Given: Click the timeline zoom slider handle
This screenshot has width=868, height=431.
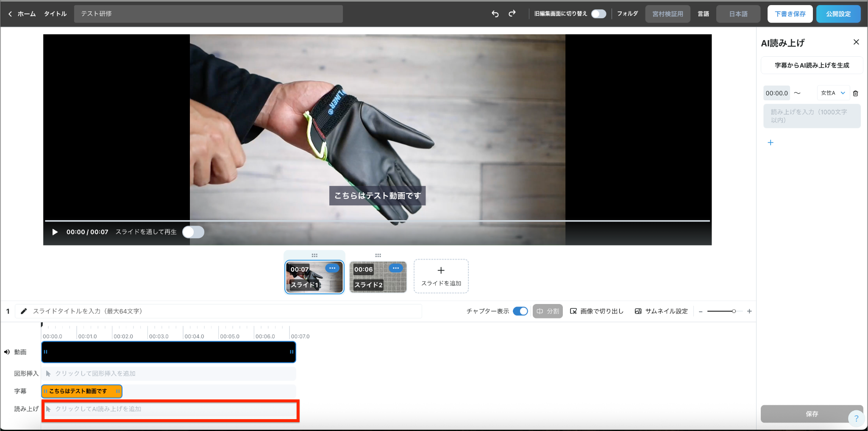Looking at the screenshot, I should [734, 311].
